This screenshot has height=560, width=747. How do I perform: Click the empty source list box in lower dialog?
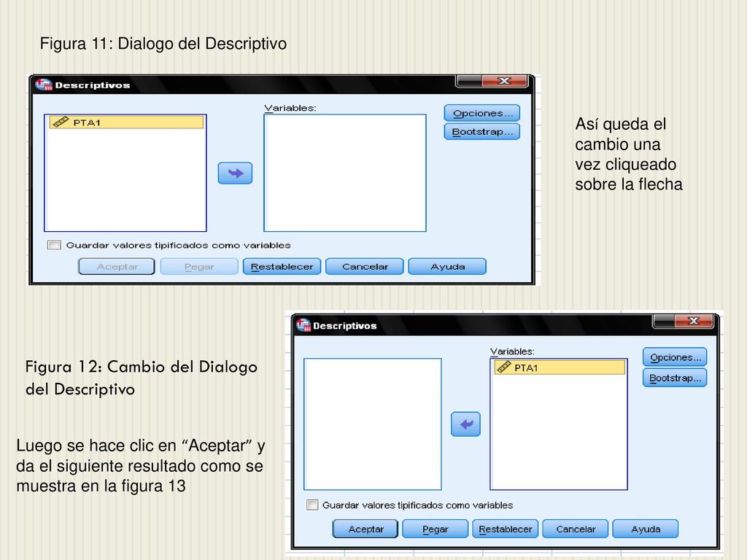click(x=373, y=424)
